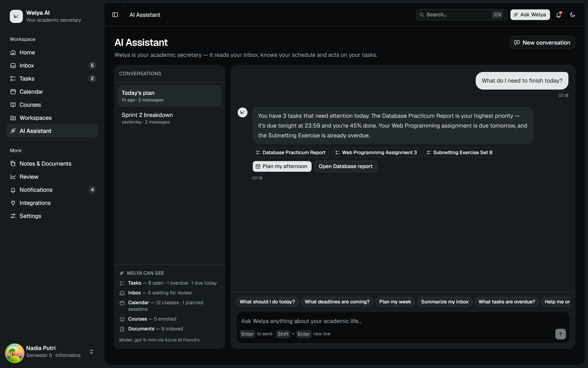Image resolution: width=588 pixels, height=368 pixels.
Task: Click the send arrow button
Action: click(560, 334)
